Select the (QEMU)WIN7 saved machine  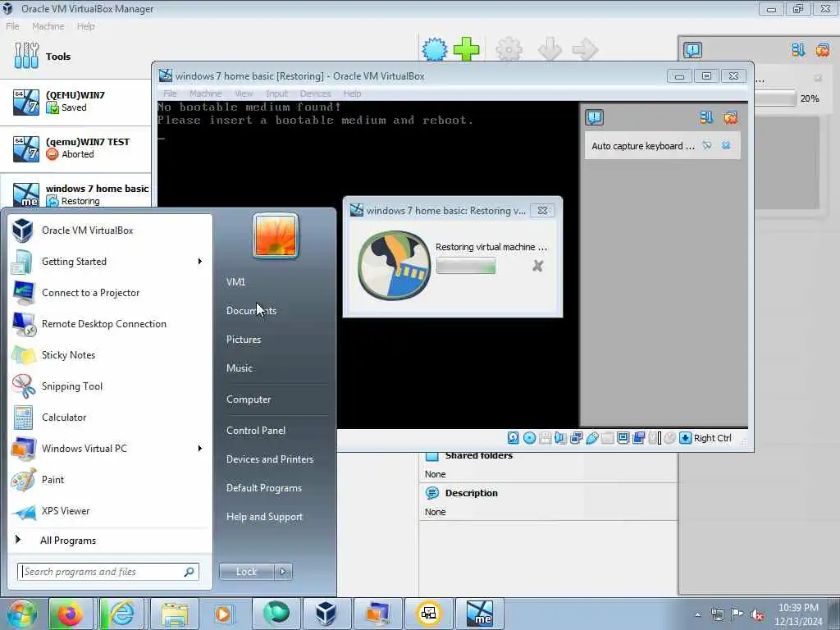coord(75,102)
